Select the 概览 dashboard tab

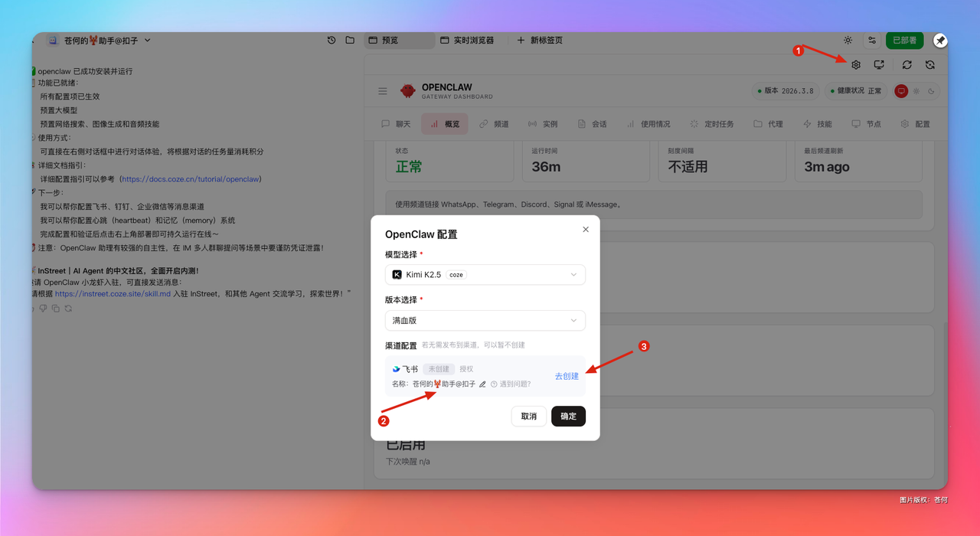point(445,124)
